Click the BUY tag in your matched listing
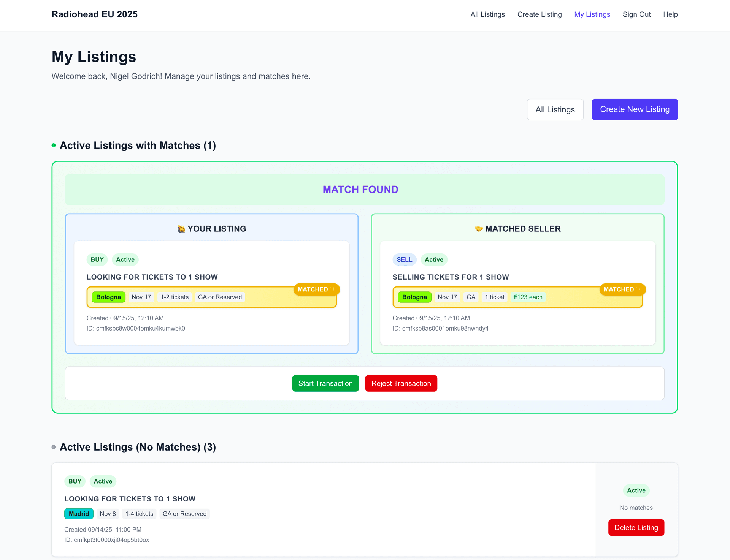730x560 pixels. click(97, 259)
